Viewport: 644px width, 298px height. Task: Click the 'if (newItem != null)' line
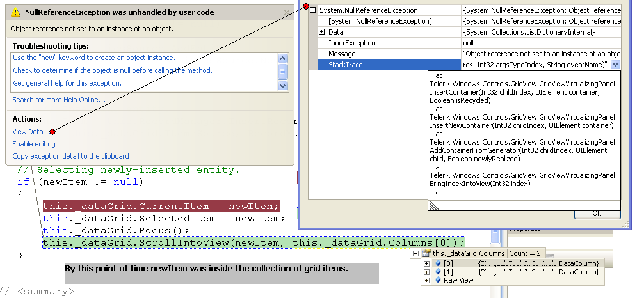(x=80, y=182)
